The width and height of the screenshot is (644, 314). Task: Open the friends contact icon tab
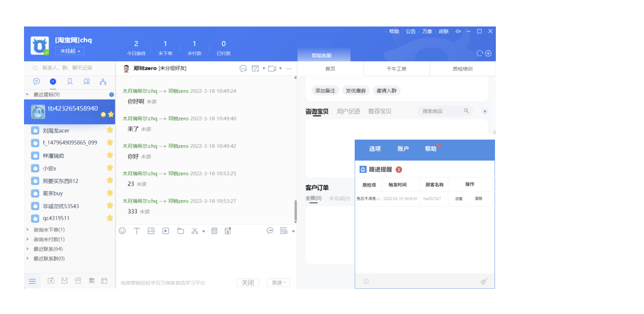point(70,82)
